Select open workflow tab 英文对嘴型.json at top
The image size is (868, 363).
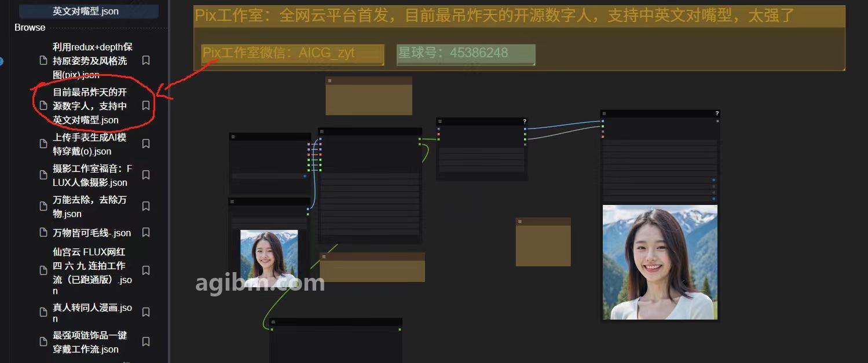click(x=86, y=11)
